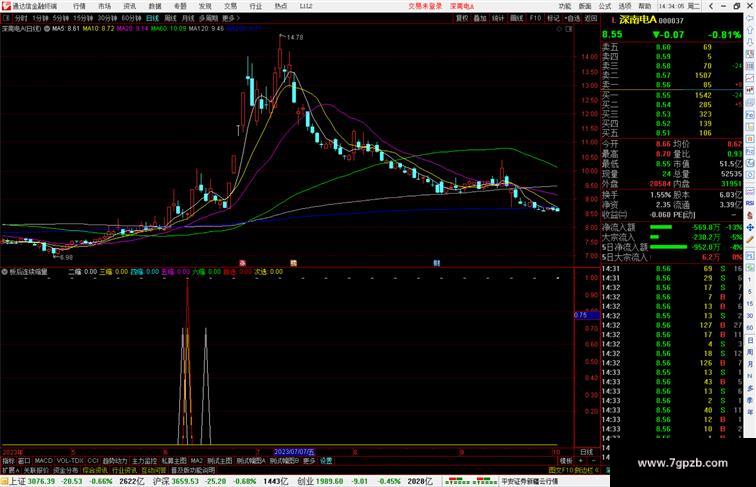Open F10 company info
Screen dimensions: 756x487
coord(535,18)
